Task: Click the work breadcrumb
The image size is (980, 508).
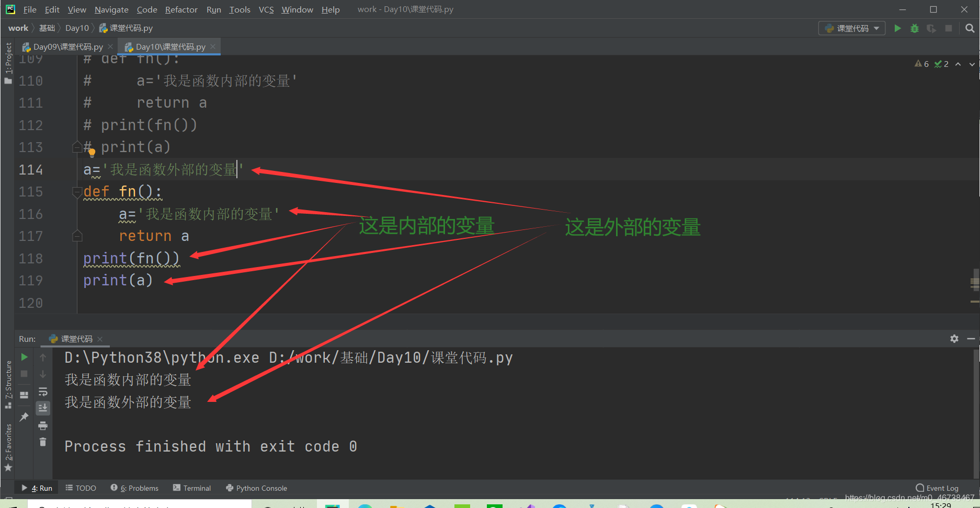Action: (x=18, y=28)
